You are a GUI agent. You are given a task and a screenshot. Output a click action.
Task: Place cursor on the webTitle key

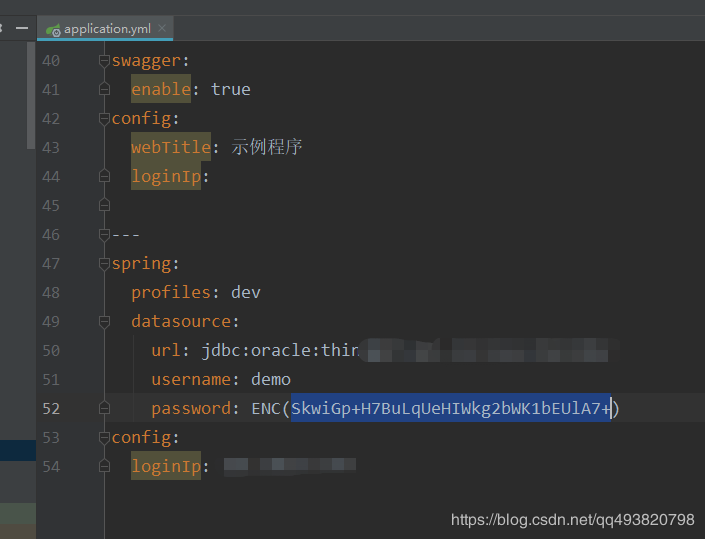coord(170,148)
